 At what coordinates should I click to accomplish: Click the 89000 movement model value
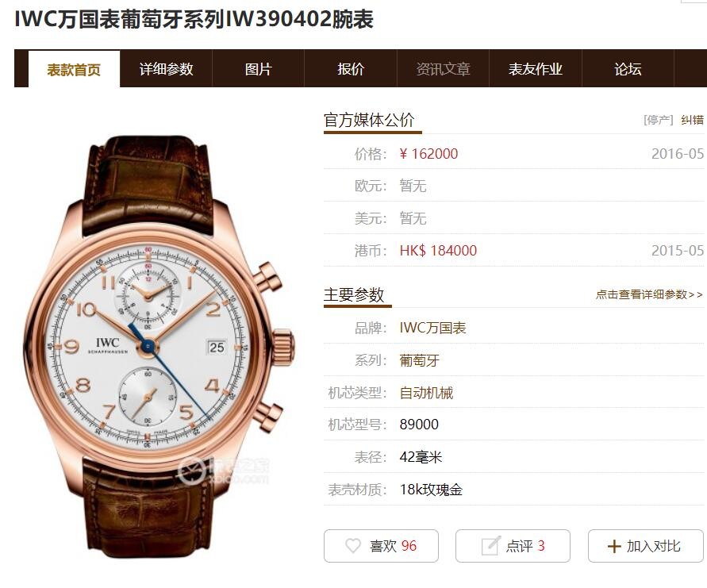pos(419,425)
